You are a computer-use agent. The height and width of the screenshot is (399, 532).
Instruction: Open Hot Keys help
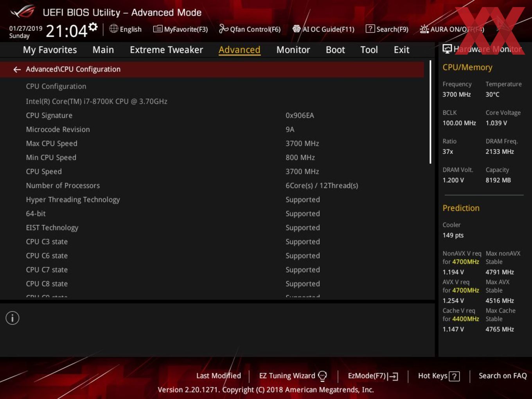coord(439,376)
